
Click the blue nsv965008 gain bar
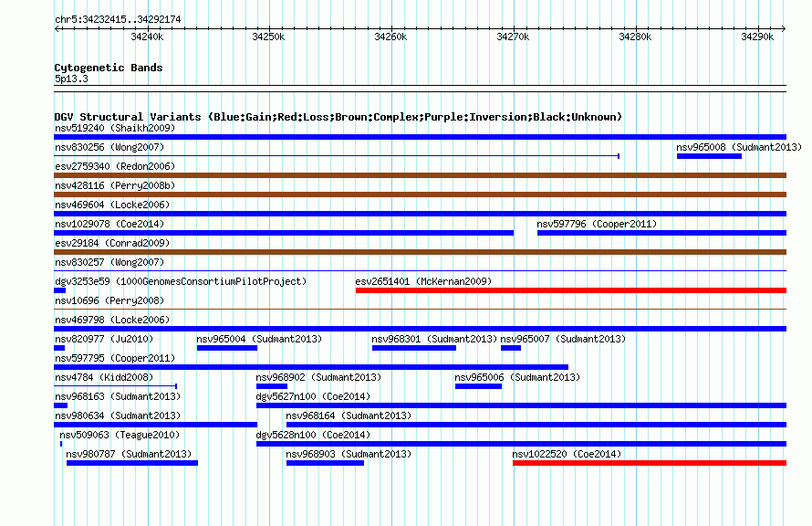(709, 156)
